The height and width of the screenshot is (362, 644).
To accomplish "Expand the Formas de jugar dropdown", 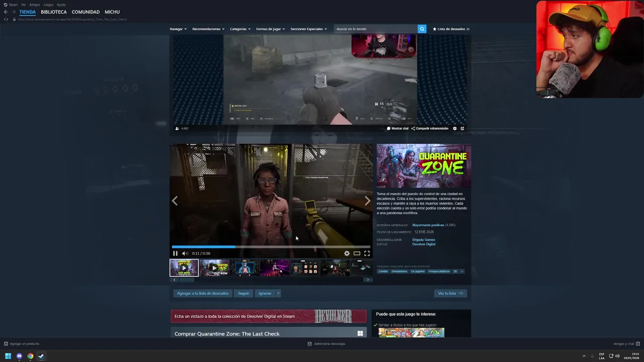I will (271, 29).
